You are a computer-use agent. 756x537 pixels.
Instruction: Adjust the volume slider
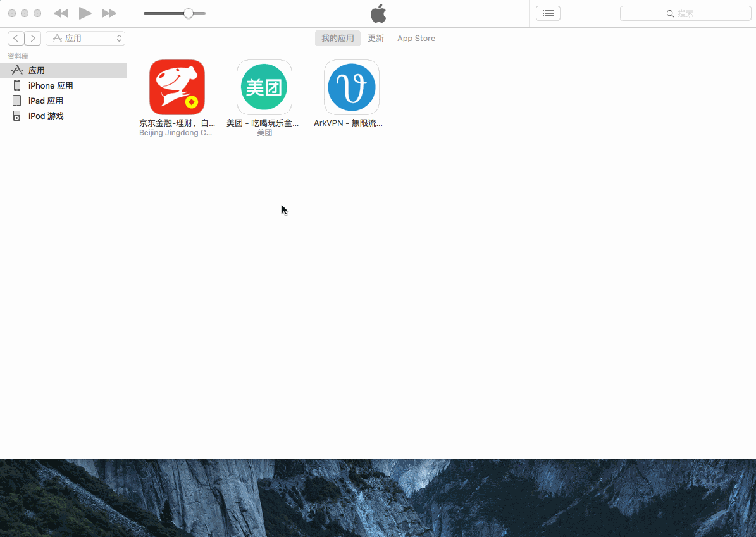click(188, 13)
